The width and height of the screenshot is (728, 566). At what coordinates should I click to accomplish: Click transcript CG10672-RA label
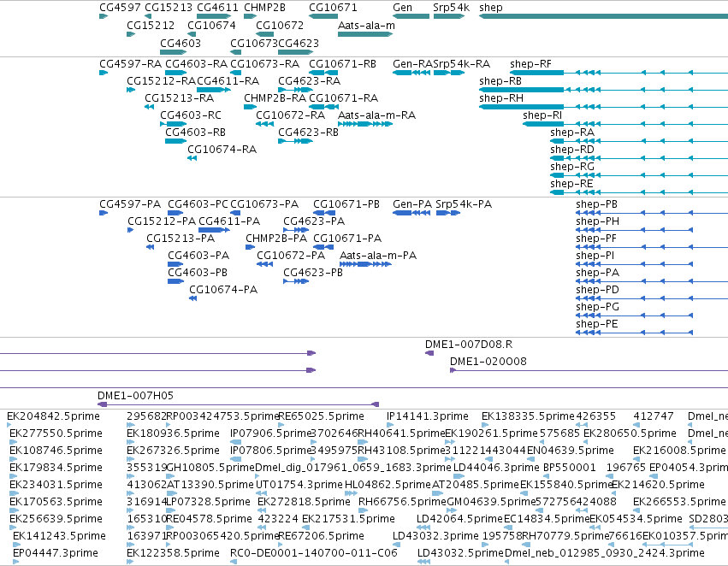click(x=291, y=115)
